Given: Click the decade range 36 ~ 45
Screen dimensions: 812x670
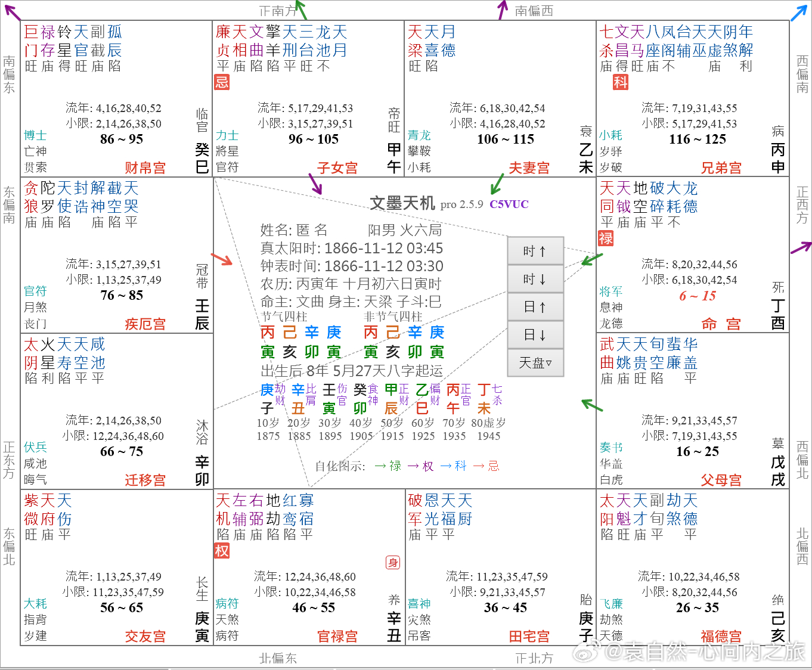Looking at the screenshot, I should 506,607.
